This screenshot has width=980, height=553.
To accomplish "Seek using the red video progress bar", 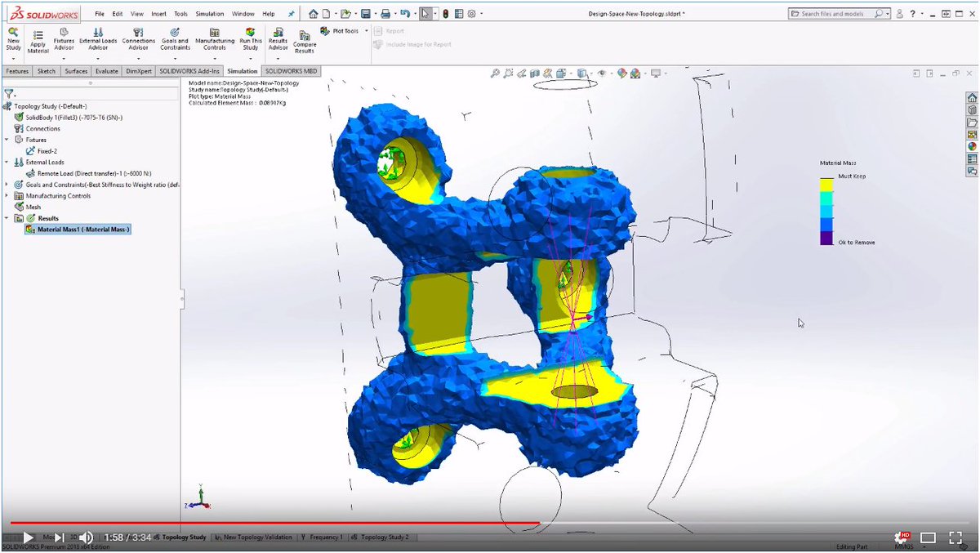I will [x=274, y=523].
